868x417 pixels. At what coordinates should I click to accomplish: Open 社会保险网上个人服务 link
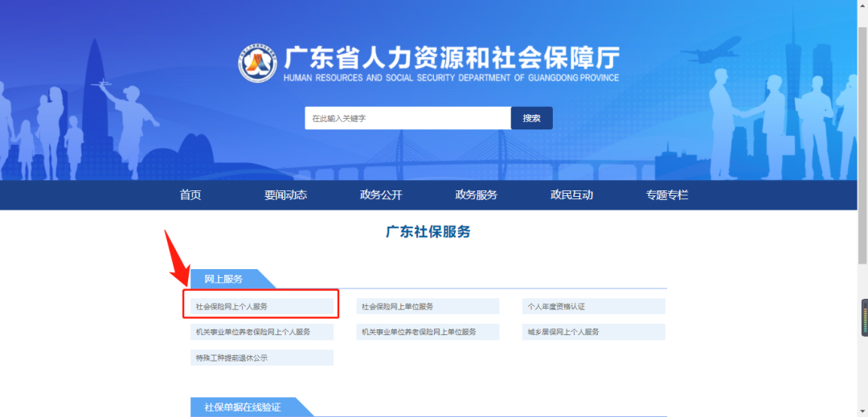pos(262,306)
